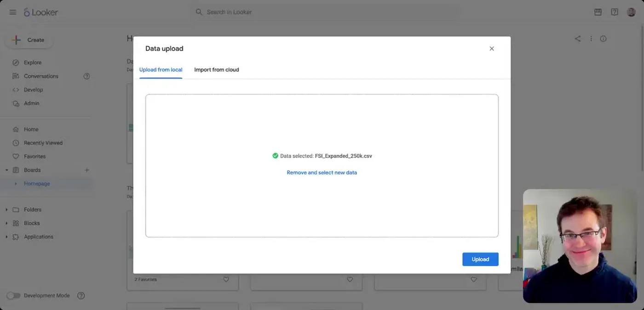Viewport: 644px width, 310px height.
Task: Open Conversations in the sidebar
Action: 41,76
